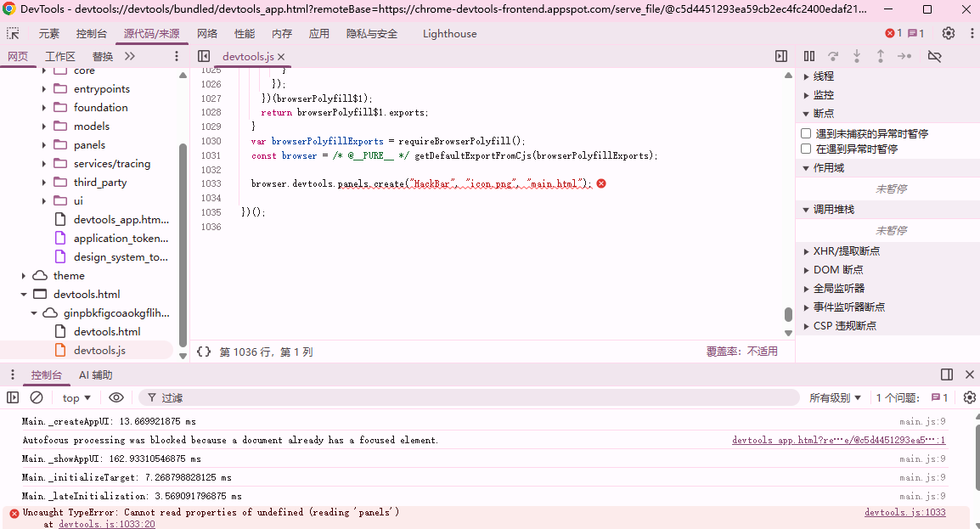Open the Lighthouse panel tab
The width and height of the screenshot is (980, 529).
pos(449,34)
